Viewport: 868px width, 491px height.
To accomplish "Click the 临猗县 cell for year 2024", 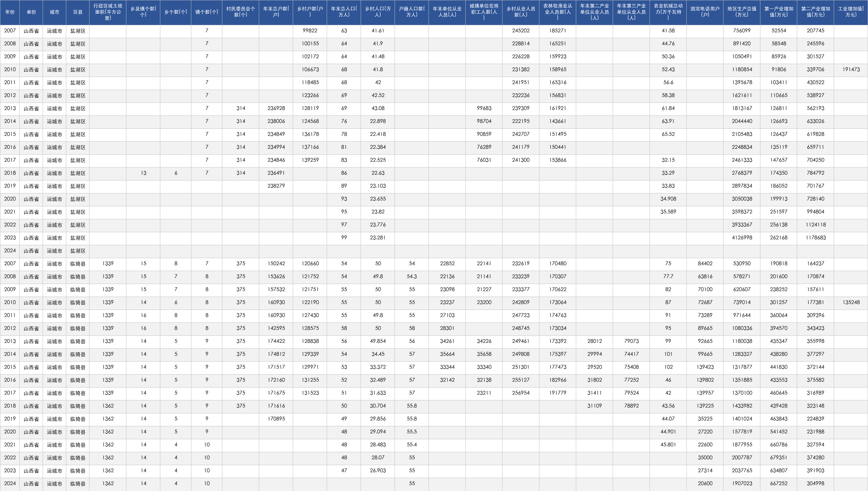I will coord(78,484).
